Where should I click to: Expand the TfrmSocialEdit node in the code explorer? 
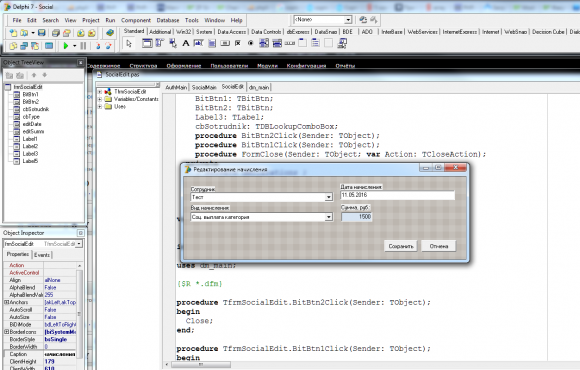[100, 91]
